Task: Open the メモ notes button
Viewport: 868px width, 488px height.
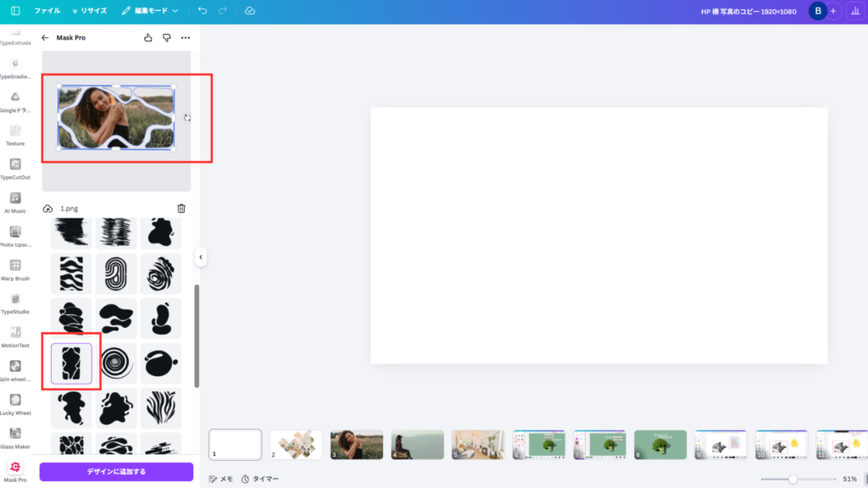Action: pos(220,479)
